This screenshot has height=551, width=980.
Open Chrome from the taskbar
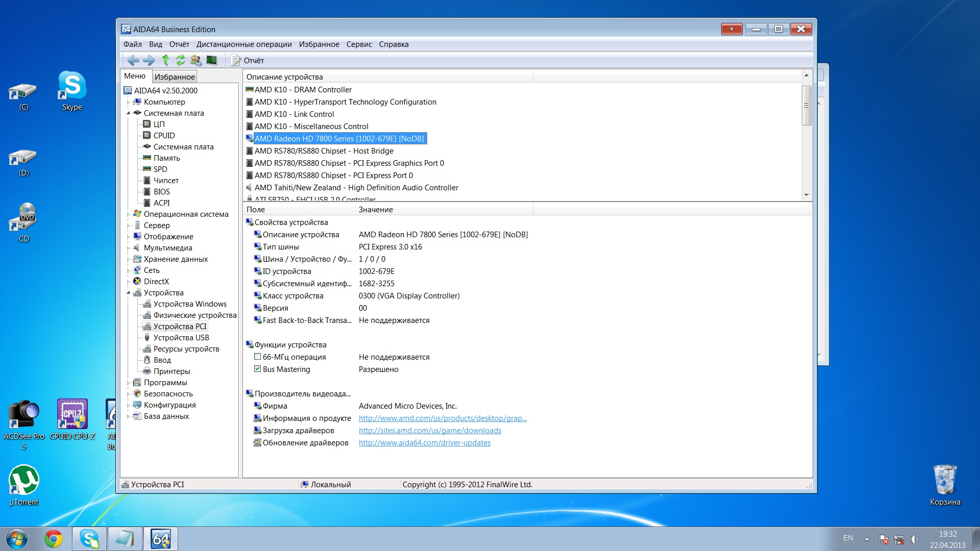coord(53,539)
